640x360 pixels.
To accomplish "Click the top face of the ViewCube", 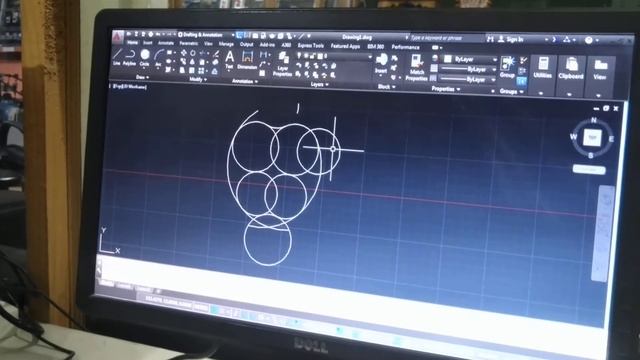I will pyautogui.click(x=592, y=137).
